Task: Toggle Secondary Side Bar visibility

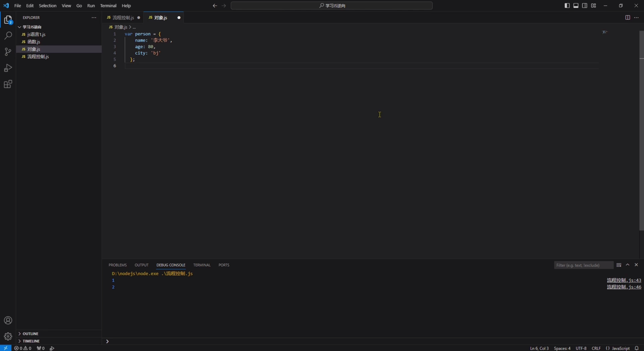Action: [x=584, y=6]
